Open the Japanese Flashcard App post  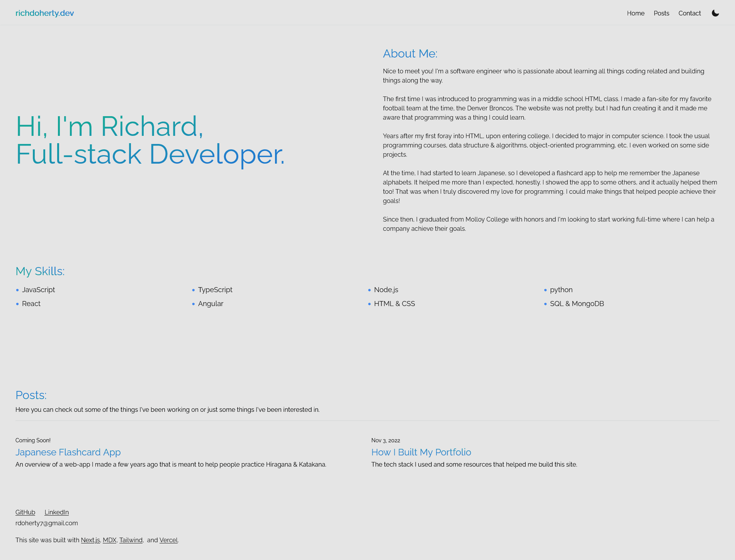coord(68,452)
